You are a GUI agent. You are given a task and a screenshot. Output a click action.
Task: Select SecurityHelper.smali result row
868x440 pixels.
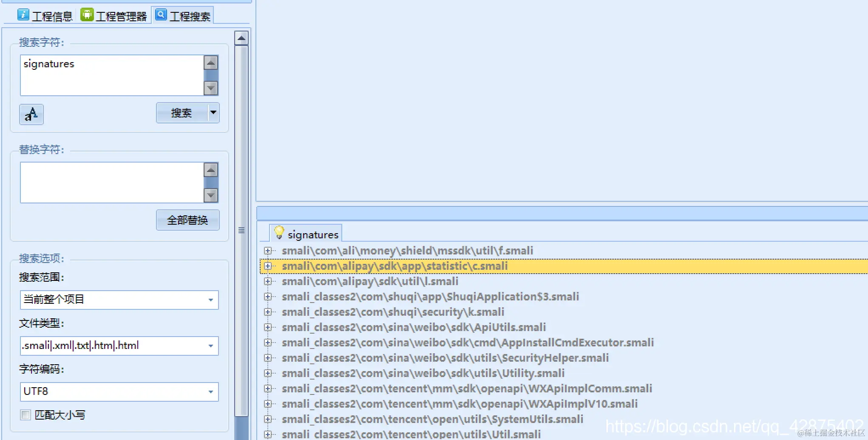pos(445,358)
